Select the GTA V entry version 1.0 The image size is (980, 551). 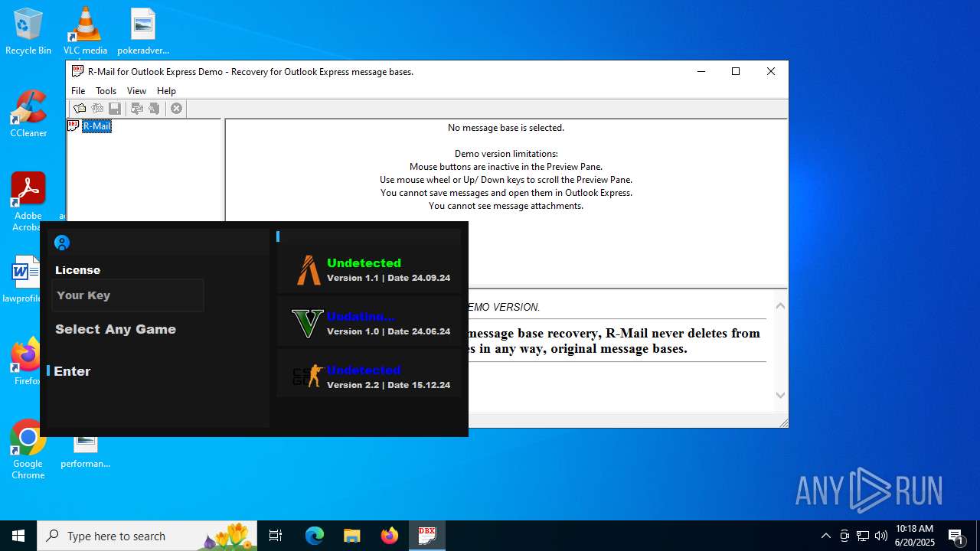(x=370, y=323)
